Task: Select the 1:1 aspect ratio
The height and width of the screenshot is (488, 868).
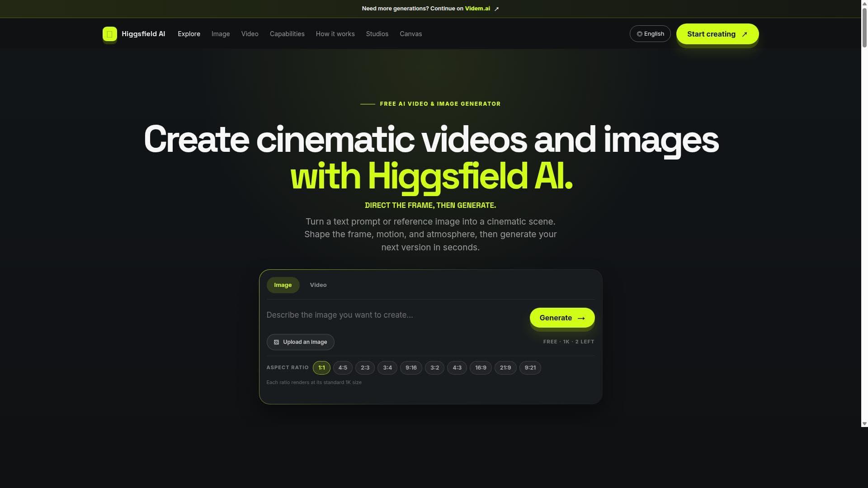Action: point(321,368)
